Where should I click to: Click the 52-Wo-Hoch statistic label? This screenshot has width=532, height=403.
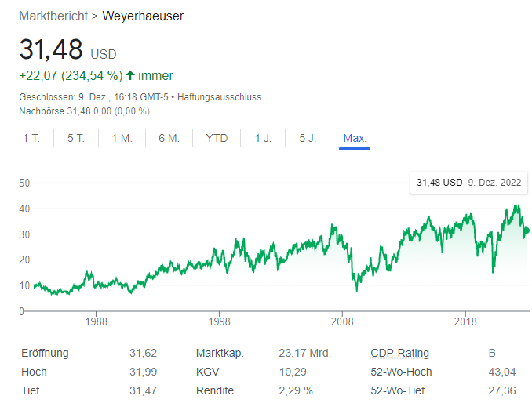(x=401, y=372)
